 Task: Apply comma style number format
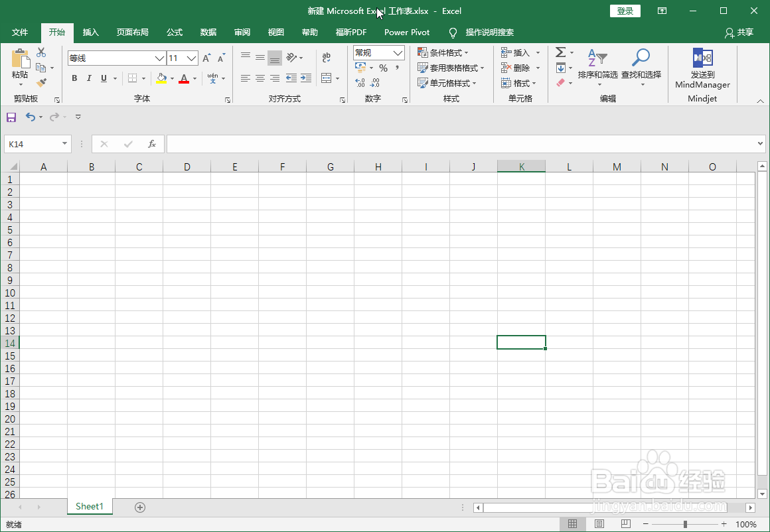click(x=397, y=68)
